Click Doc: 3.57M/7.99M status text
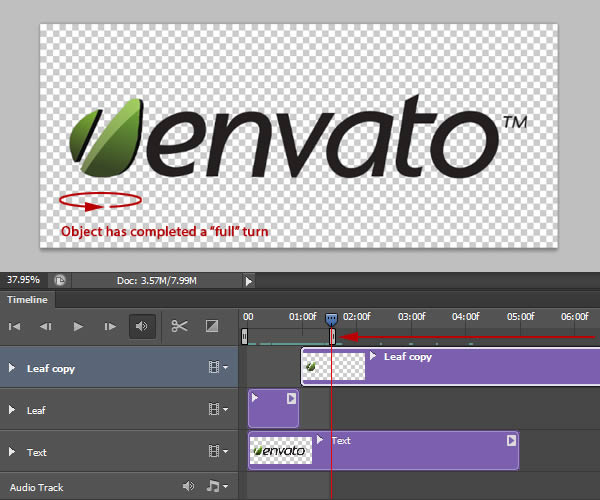The height and width of the screenshot is (500, 600). pyautogui.click(x=157, y=281)
